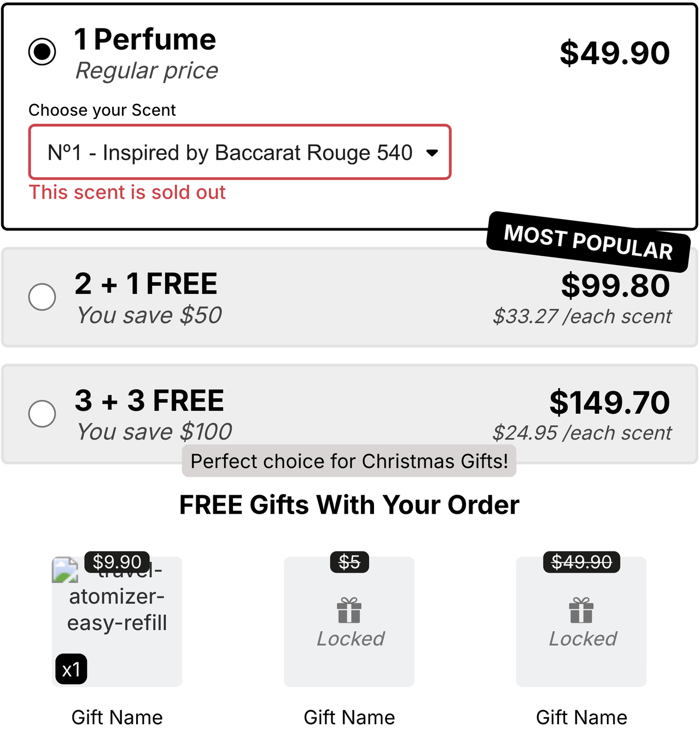The image size is (700, 734).
Task: Click the $149.70 bundle price
Action: (x=609, y=402)
